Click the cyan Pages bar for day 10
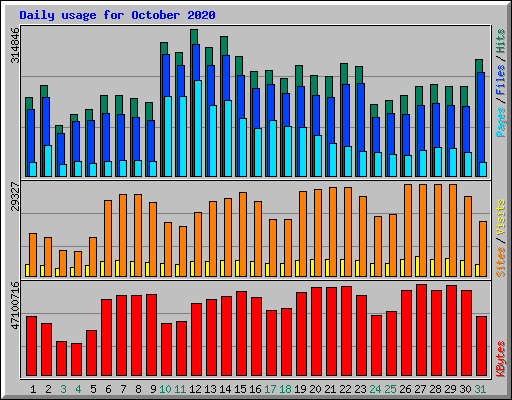 [x=168, y=136]
